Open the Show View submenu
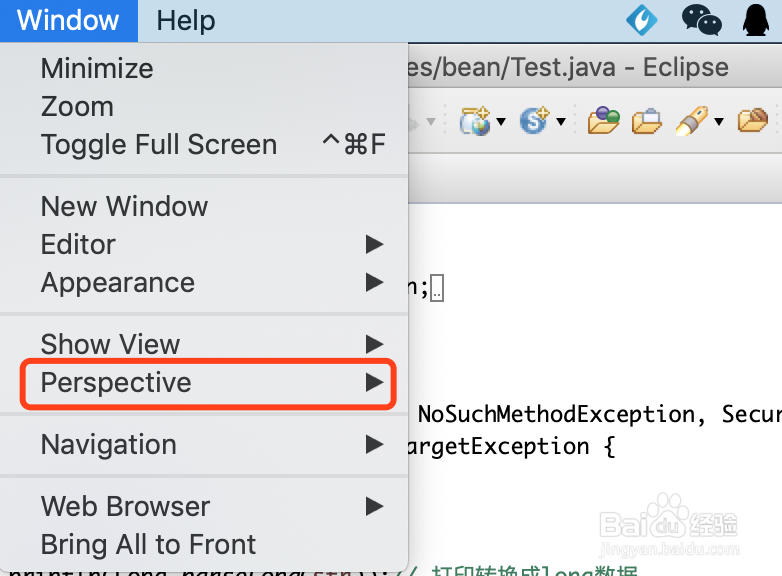The height and width of the screenshot is (576, 782). coord(204,344)
